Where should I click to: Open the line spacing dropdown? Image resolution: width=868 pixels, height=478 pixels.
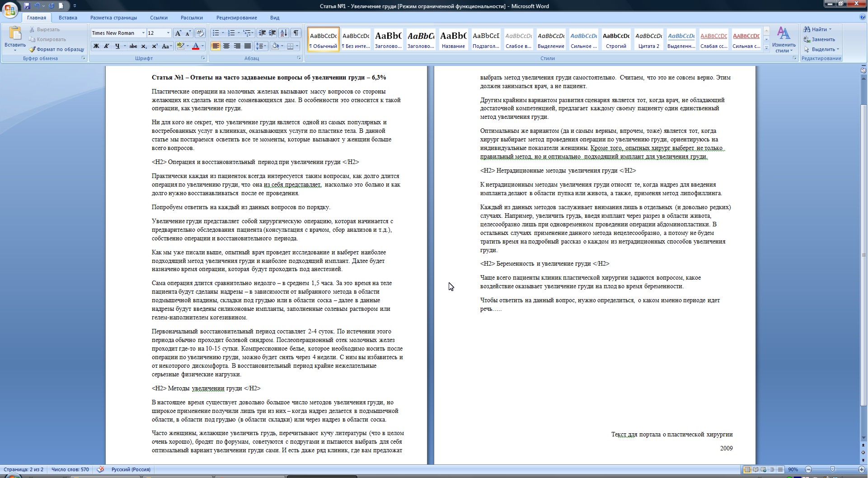(x=261, y=46)
